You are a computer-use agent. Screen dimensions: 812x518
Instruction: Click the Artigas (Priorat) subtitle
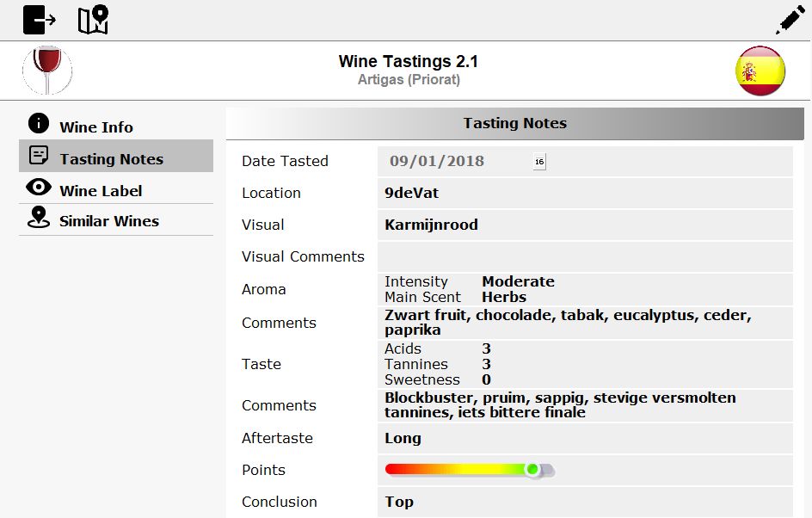pyautogui.click(x=409, y=80)
